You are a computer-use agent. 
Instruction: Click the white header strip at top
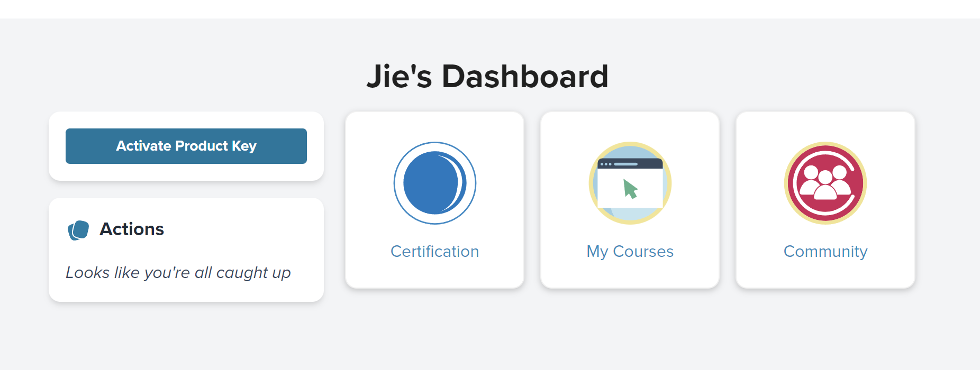point(490,9)
